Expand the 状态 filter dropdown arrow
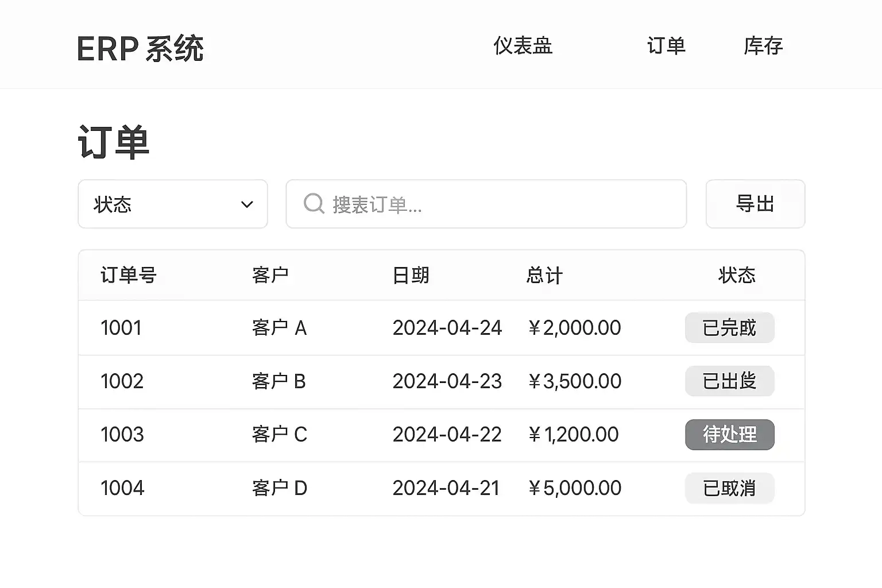The image size is (882, 588). [247, 204]
